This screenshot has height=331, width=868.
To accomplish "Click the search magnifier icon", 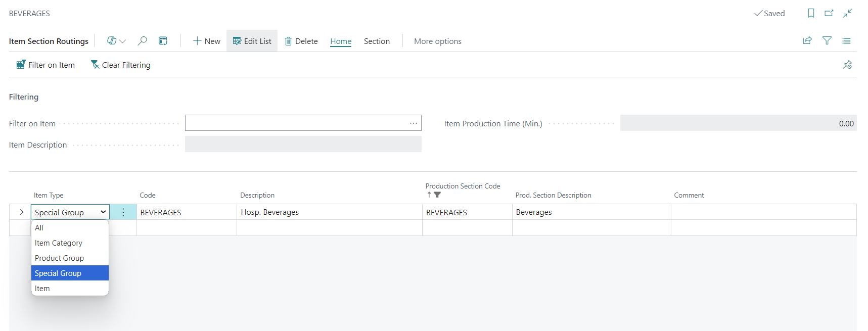I will click(x=143, y=41).
